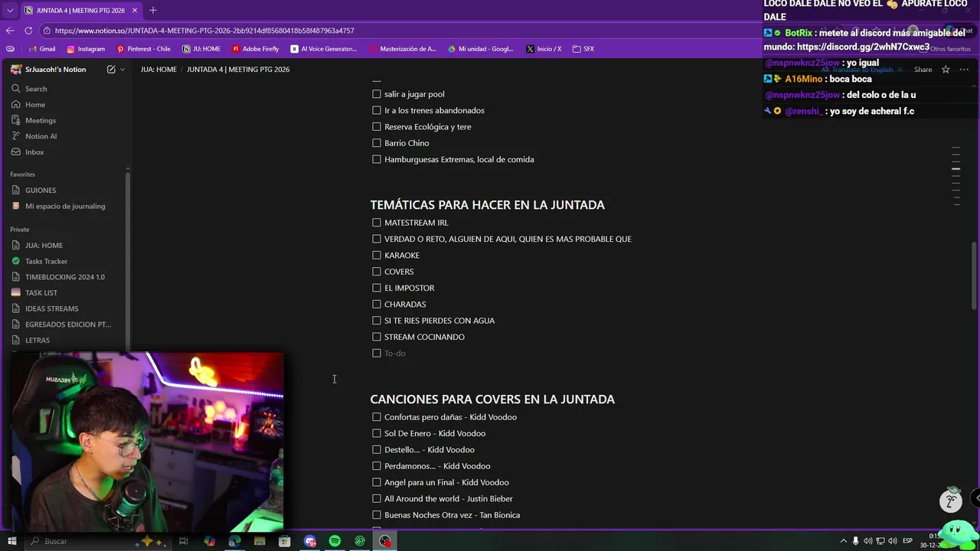Mark 'STREAM COCINANDO' as done

377,337
